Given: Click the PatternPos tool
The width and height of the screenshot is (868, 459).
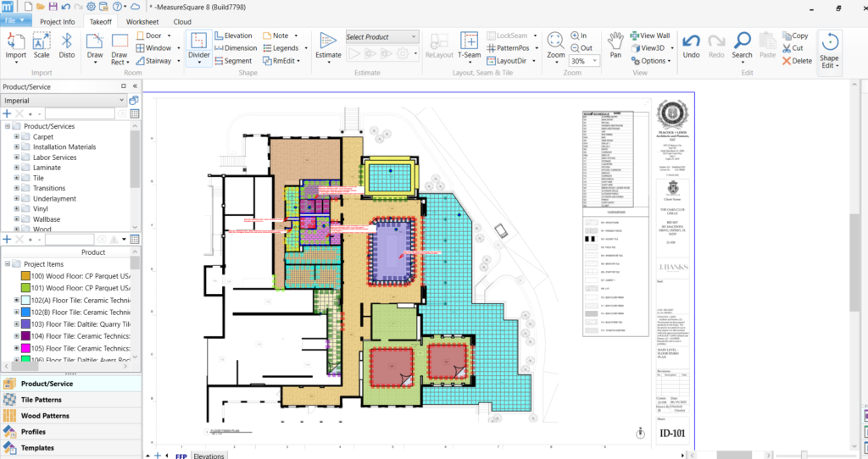Looking at the screenshot, I should pyautogui.click(x=509, y=48).
